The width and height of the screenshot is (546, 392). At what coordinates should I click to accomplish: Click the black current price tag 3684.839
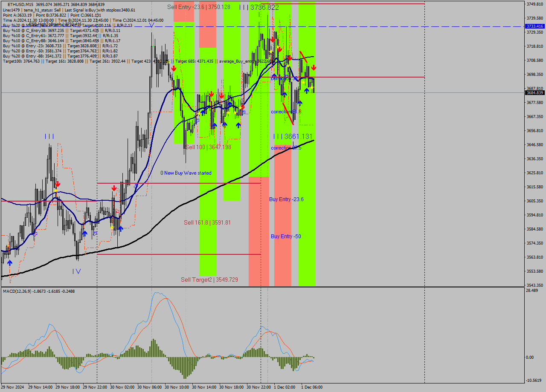click(x=535, y=92)
